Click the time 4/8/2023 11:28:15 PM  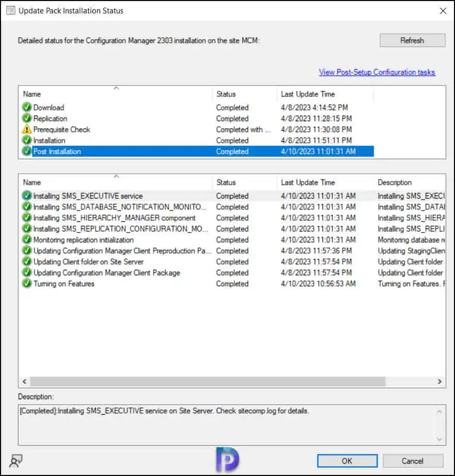click(316, 119)
